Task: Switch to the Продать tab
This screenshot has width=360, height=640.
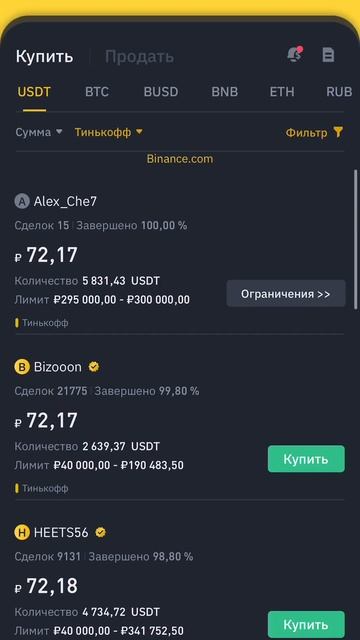Action: pyautogui.click(x=140, y=57)
